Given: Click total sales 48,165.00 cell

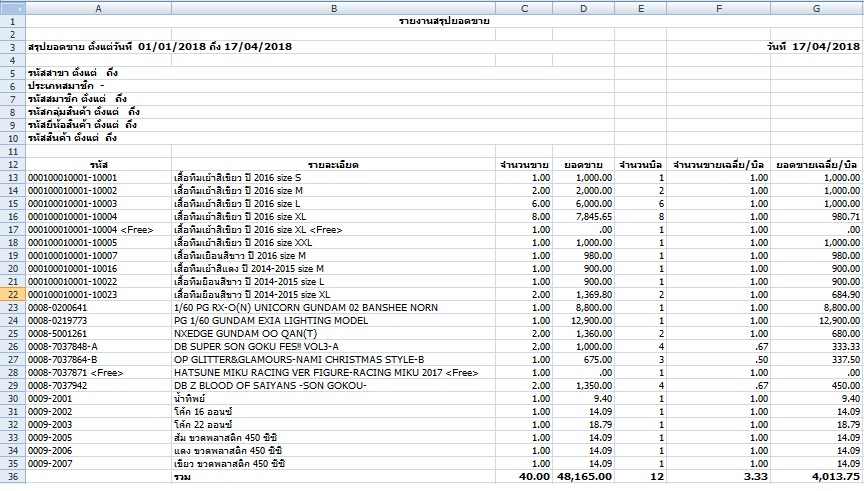Looking at the screenshot, I should coord(583,477).
